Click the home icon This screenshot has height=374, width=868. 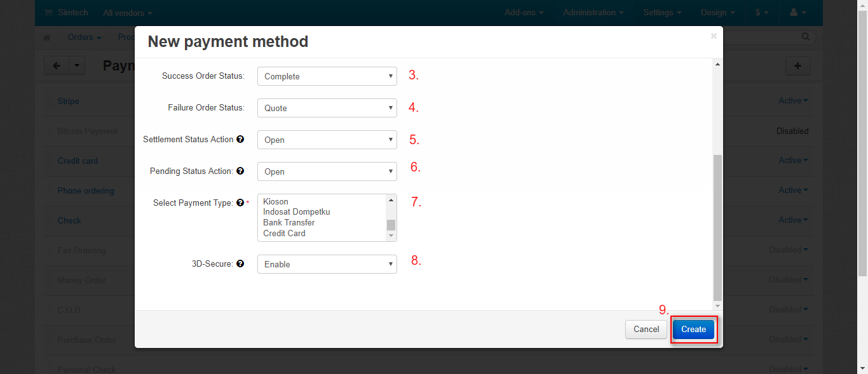pyautogui.click(x=46, y=37)
